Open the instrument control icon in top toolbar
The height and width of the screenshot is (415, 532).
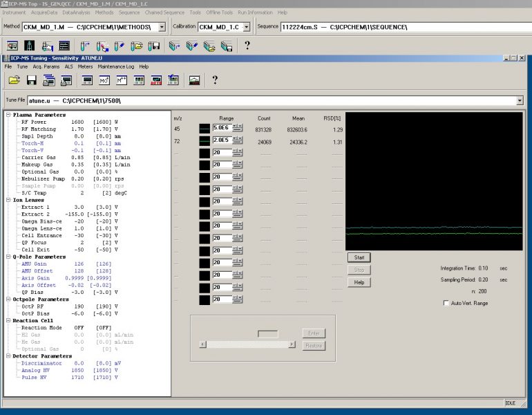click(x=12, y=46)
